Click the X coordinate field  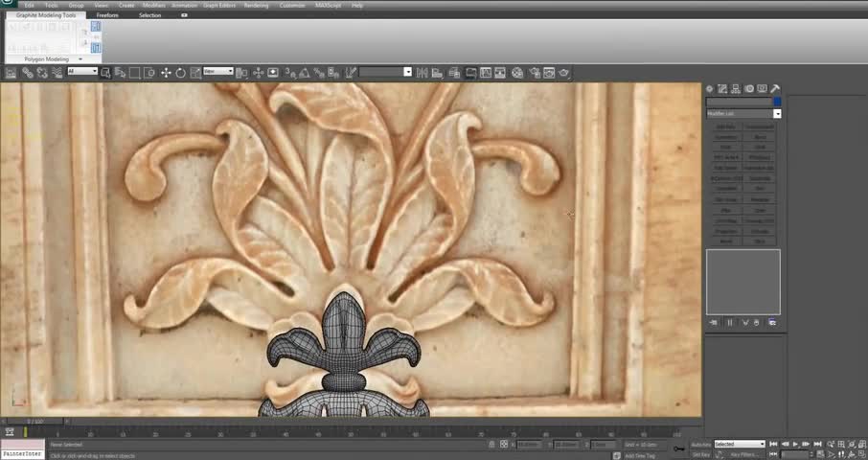pyautogui.click(x=529, y=445)
